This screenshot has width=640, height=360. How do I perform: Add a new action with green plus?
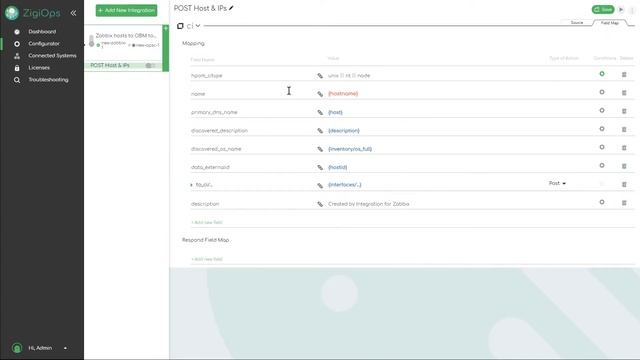pos(166,28)
